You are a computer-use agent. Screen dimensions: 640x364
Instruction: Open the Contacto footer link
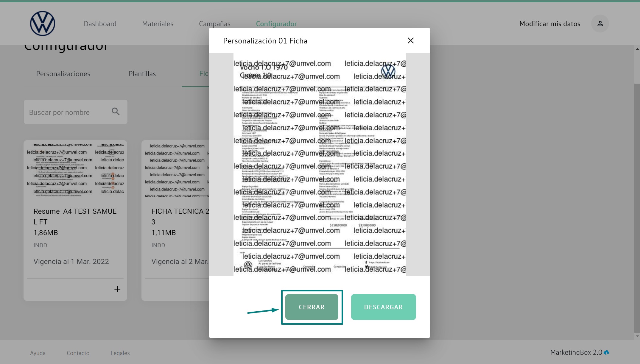78,353
